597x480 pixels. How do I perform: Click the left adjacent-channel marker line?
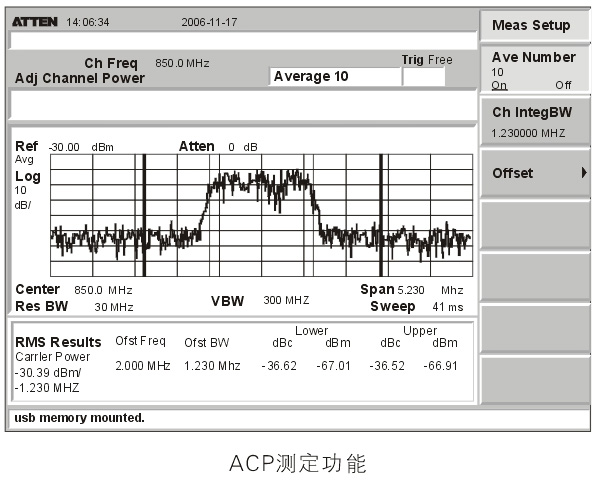click(x=144, y=215)
